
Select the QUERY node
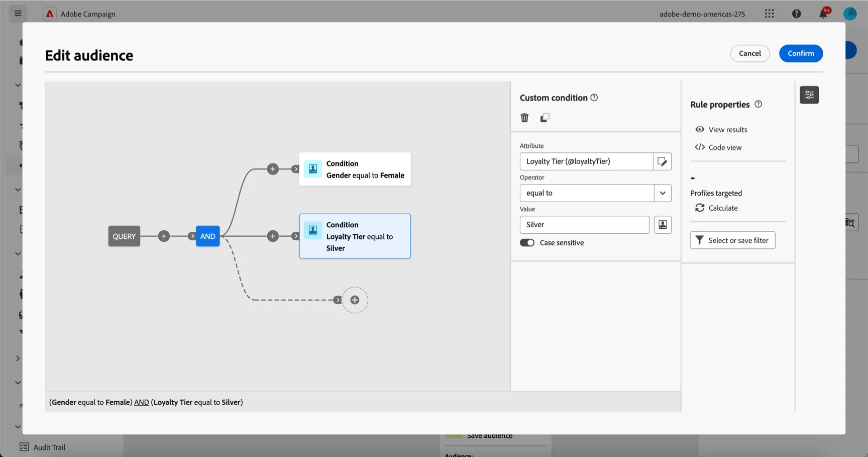124,236
